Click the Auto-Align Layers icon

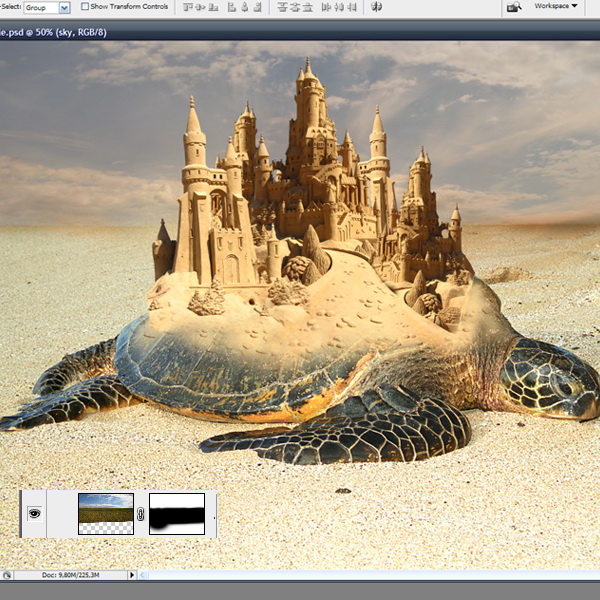[376, 7]
